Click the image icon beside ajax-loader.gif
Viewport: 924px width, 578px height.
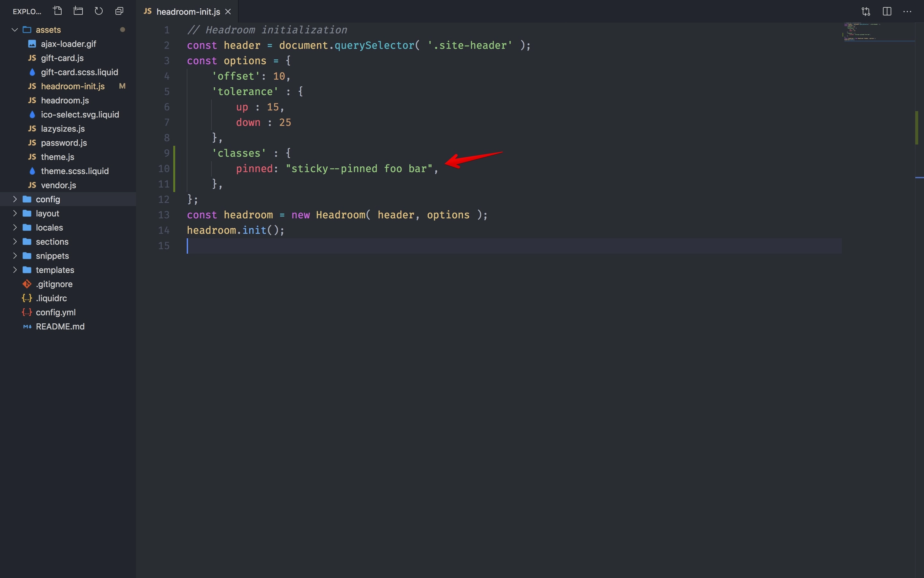coord(32,44)
